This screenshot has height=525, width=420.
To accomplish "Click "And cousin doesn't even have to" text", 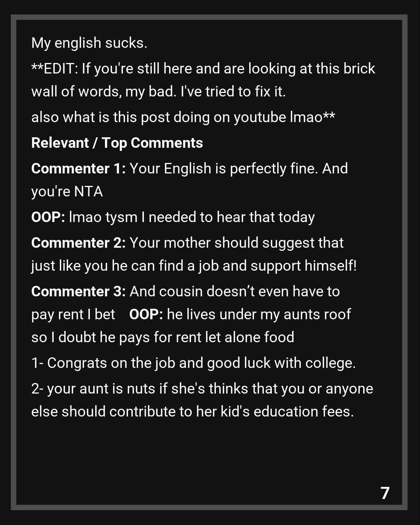I will click(234, 292).
